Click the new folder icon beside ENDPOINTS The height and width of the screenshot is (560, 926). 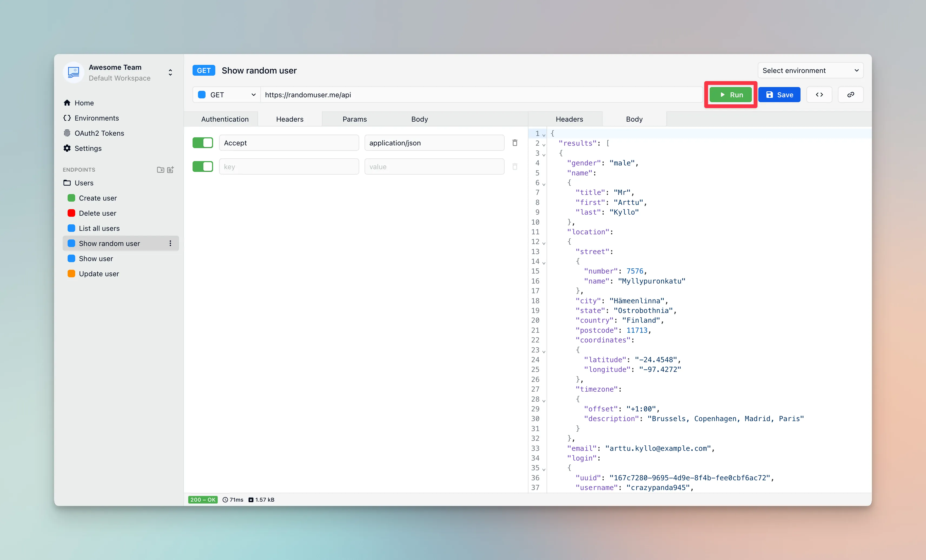[160, 169]
